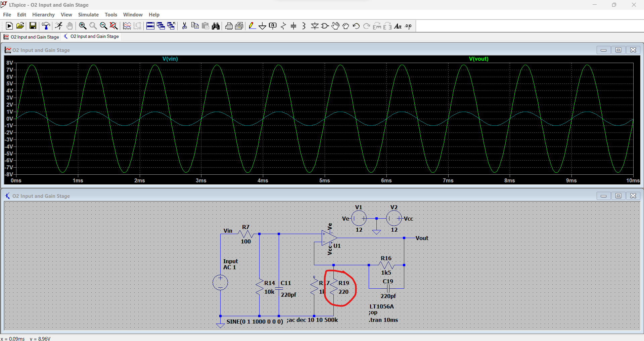Viewport: 644px width, 341px height.
Task: Click the Input AC 1 source label
Action: (x=230, y=264)
